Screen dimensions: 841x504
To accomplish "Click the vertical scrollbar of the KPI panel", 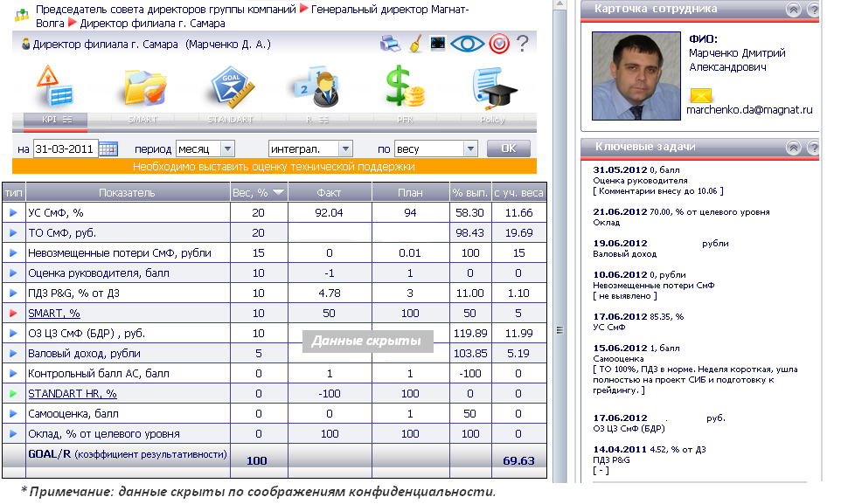I will pyautogui.click(x=560, y=241).
